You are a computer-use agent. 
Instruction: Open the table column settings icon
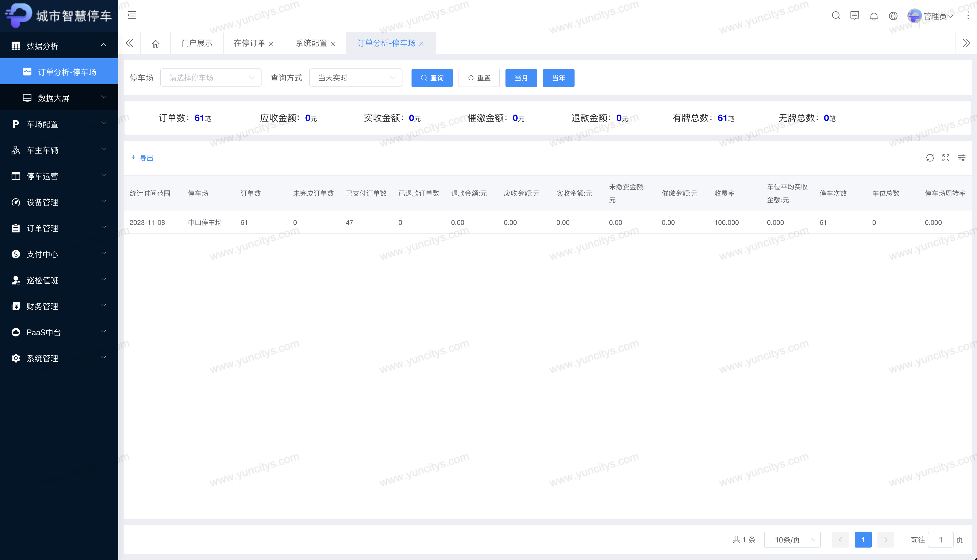961,158
